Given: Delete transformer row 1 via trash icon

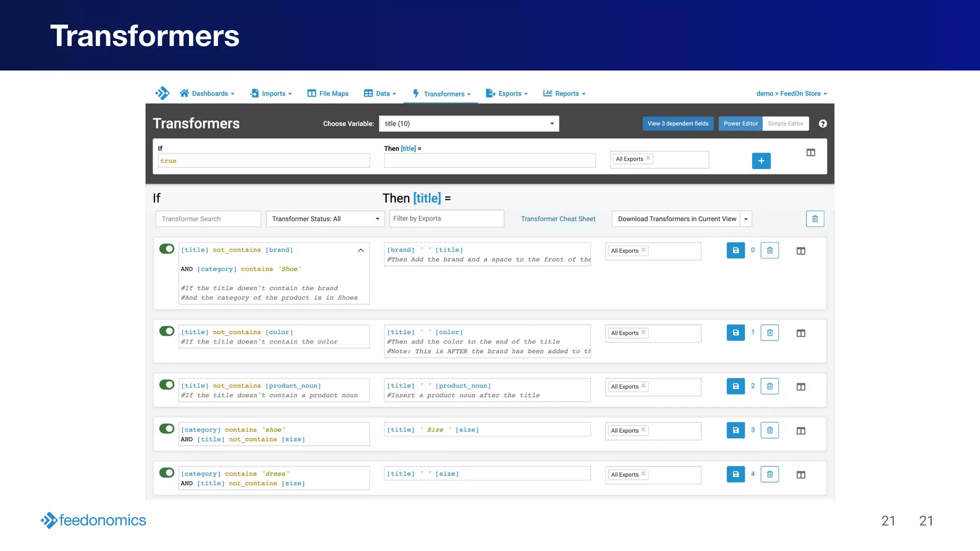Looking at the screenshot, I should [x=769, y=333].
